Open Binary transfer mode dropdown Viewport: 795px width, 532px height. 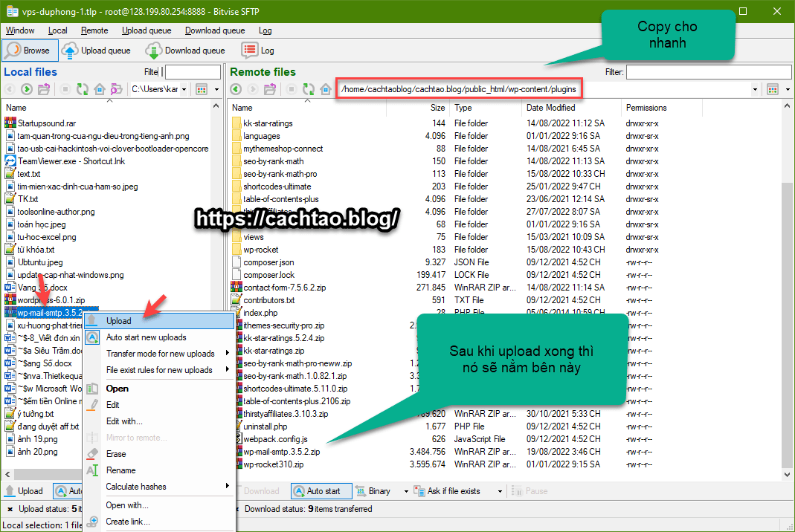(x=405, y=491)
